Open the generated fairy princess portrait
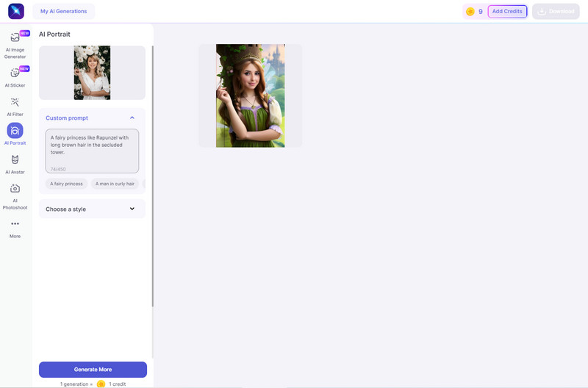This screenshot has width=588, height=388. tap(250, 96)
